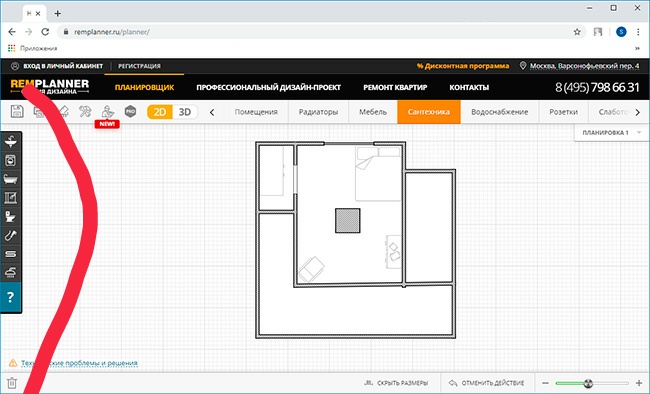Open the blue question mark help
The image size is (650, 394).
pos(11,297)
